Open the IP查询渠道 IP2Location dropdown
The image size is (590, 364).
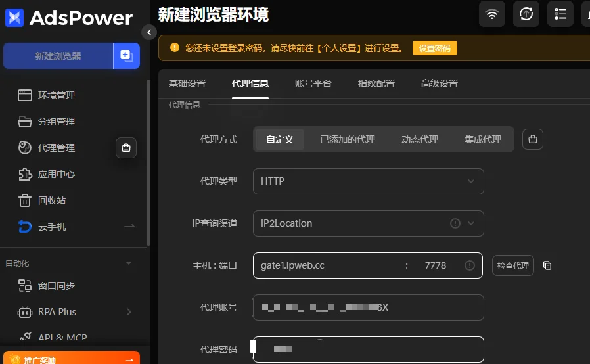369,223
